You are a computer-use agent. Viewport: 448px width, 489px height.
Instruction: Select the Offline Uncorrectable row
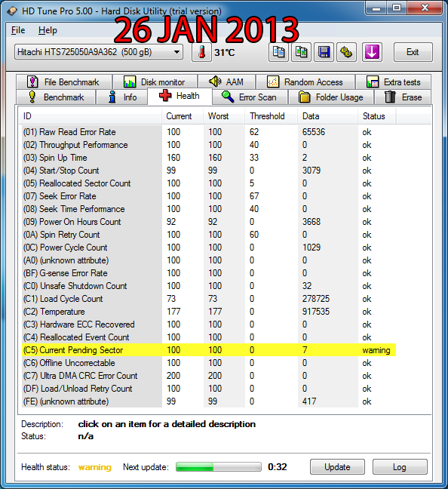click(209, 363)
